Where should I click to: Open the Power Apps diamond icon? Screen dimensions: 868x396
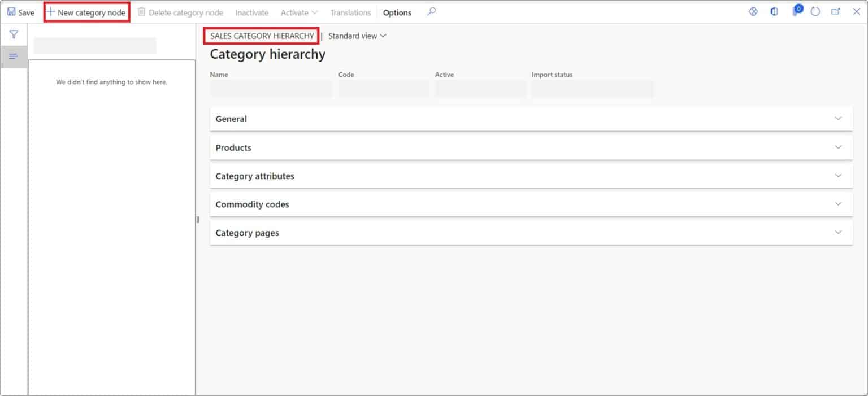pyautogui.click(x=753, y=12)
